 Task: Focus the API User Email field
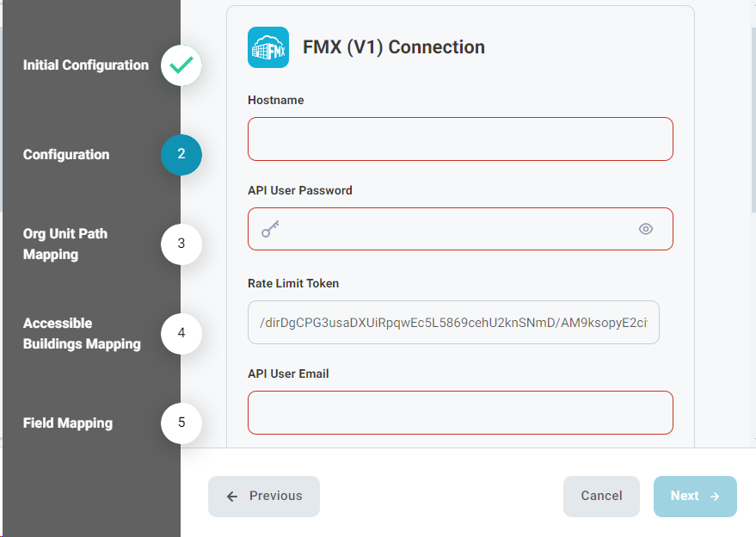[x=460, y=412]
